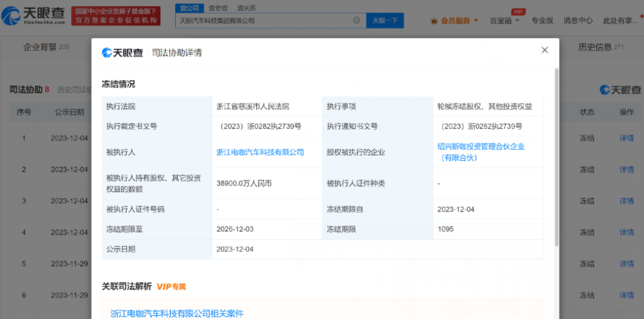Viewport: 644px width, 319px height.
Task: Open 消息中心 in the top navigation
Action: click(578, 21)
